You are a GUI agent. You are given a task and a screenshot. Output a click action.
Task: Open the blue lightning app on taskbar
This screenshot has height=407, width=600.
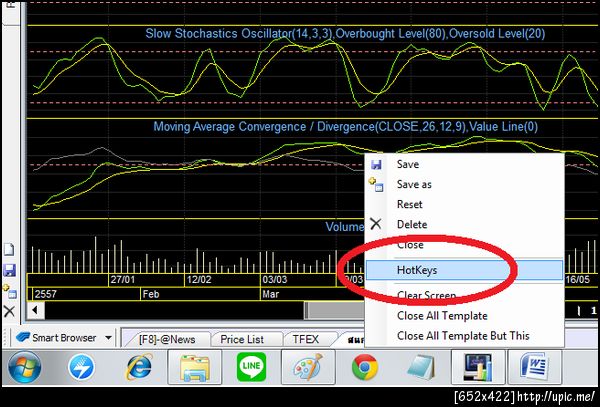click(x=81, y=367)
